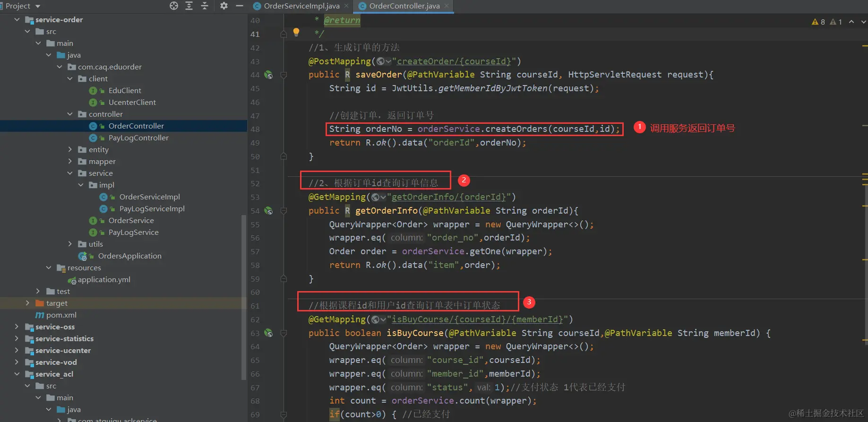Image resolution: width=868 pixels, height=422 pixels.
Task: Open application.yml file
Action: (104, 279)
